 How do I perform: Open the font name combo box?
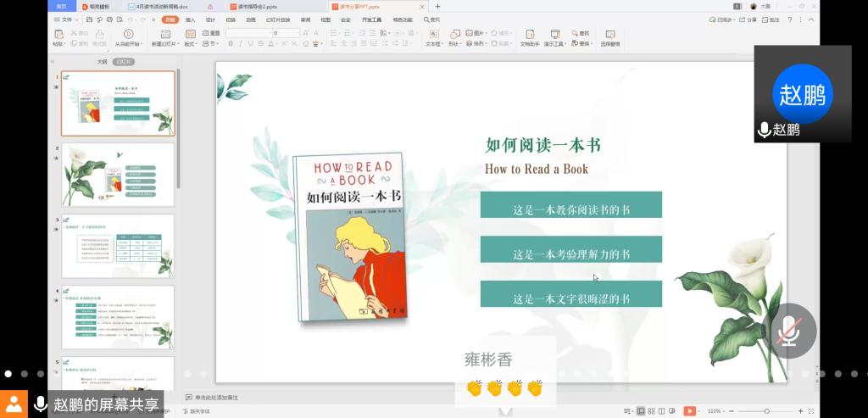pyautogui.click(x=247, y=33)
